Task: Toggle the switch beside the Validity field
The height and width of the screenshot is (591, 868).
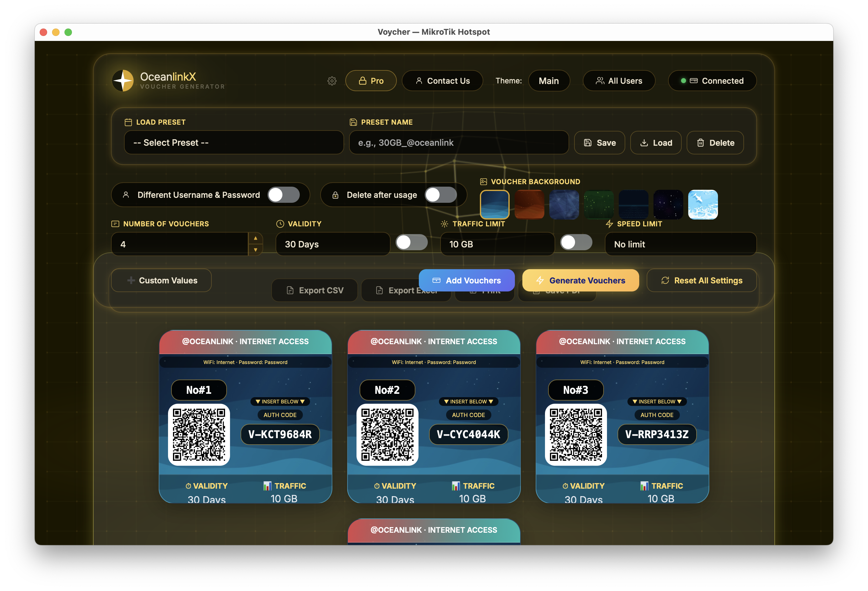Action: tap(412, 242)
